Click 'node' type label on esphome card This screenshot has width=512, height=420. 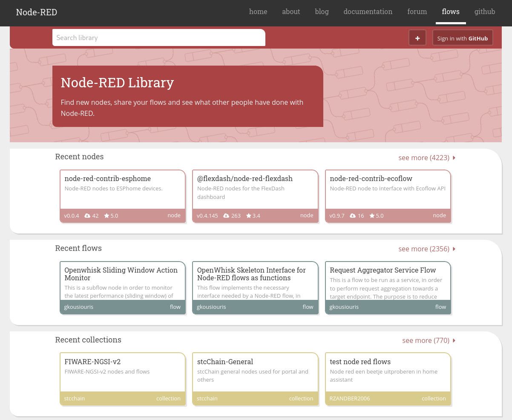tap(174, 216)
